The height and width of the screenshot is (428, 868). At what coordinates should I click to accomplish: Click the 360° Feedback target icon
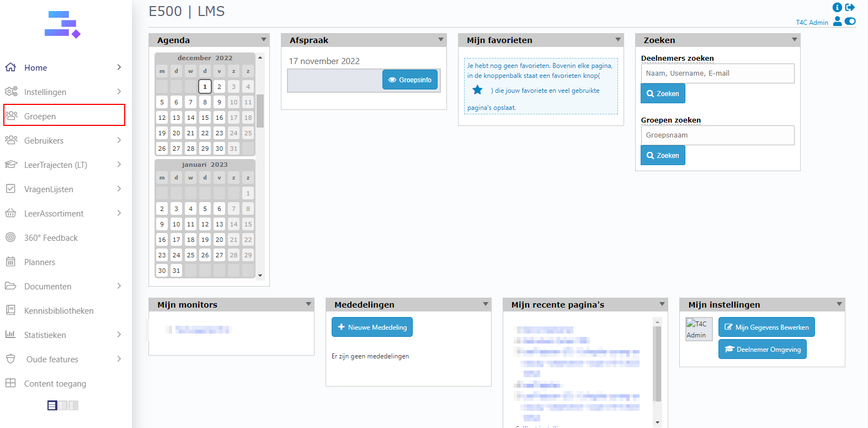(x=10, y=237)
